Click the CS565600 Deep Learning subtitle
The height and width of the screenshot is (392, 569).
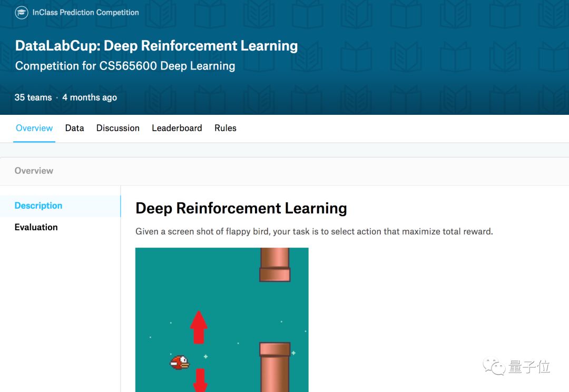[x=125, y=66]
